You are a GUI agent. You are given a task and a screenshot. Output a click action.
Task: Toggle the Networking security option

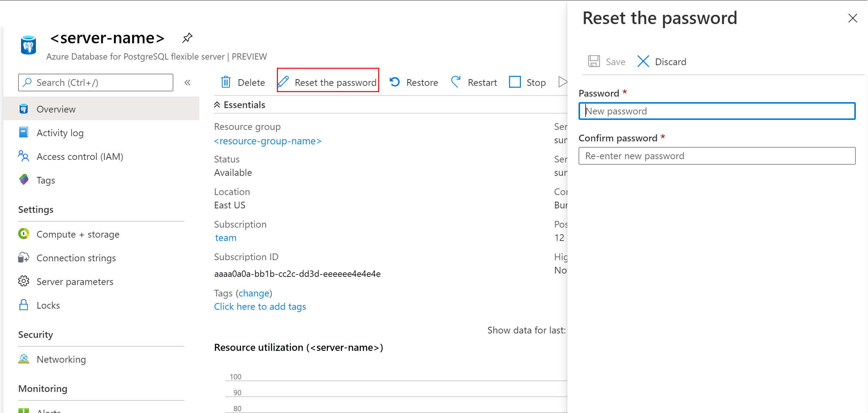pos(61,359)
